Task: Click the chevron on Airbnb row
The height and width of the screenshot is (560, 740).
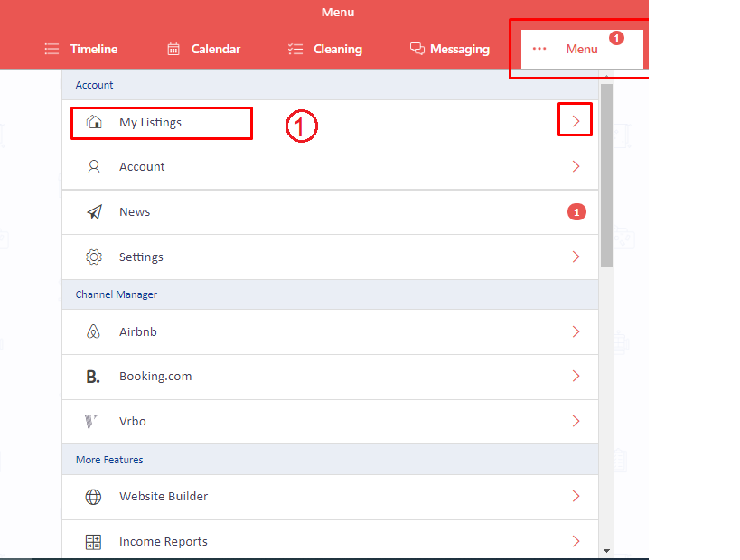Action: [x=576, y=331]
